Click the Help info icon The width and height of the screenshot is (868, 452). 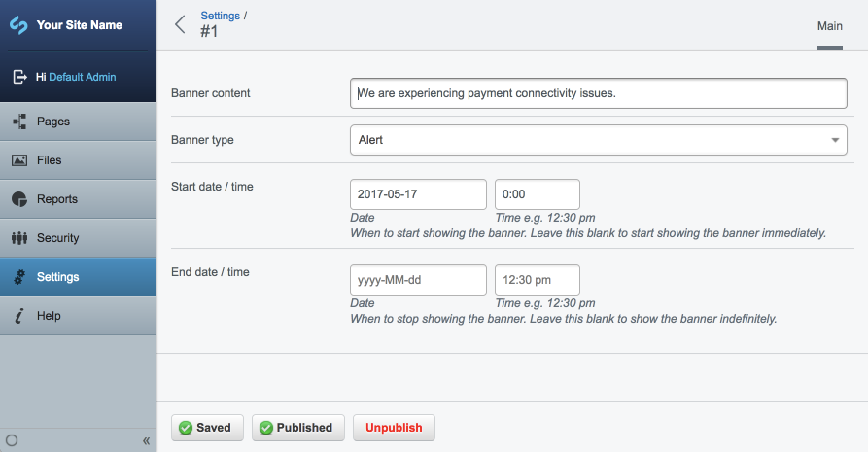[19, 316]
